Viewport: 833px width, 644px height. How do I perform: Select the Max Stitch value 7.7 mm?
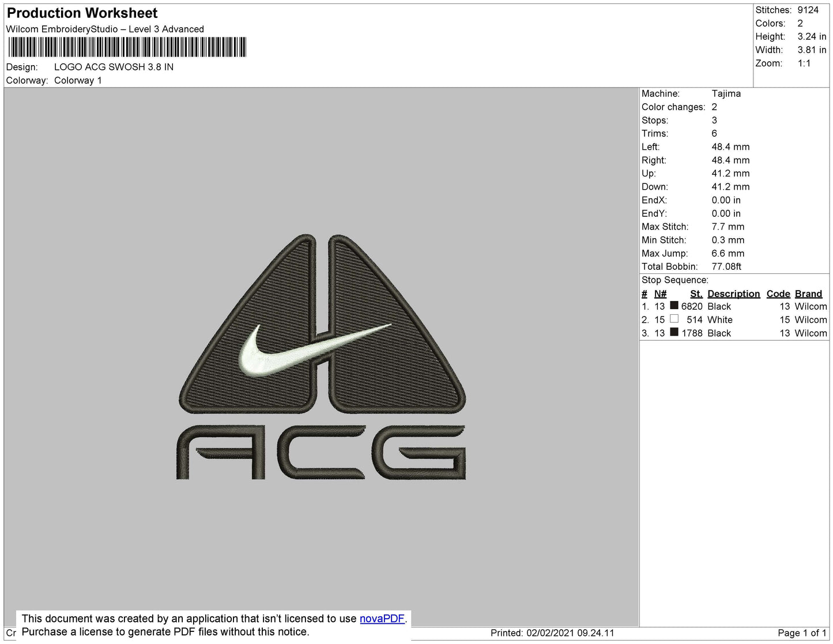pos(728,227)
